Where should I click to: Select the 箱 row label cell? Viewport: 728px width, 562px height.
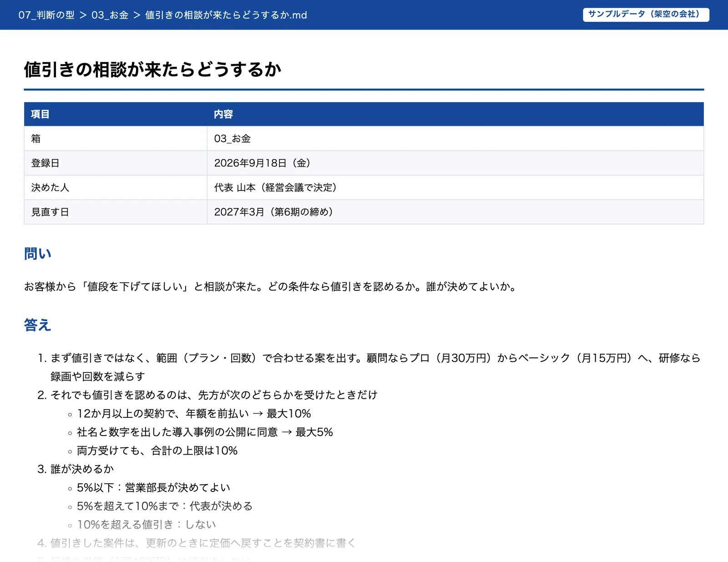pos(116,139)
